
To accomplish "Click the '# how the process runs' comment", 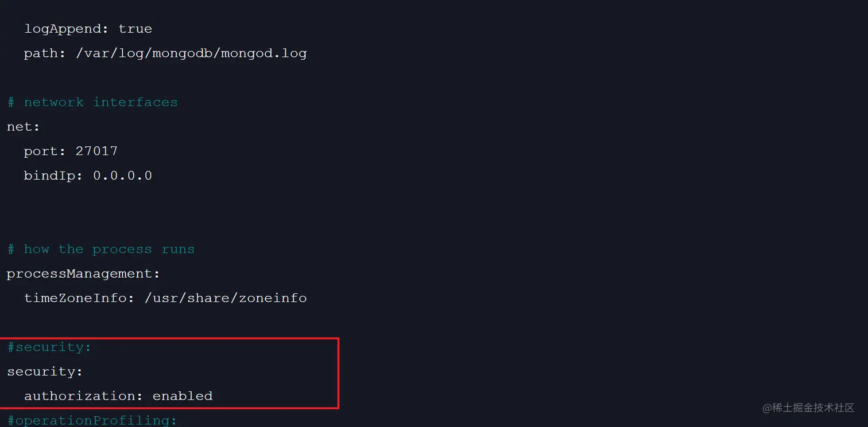I will point(101,249).
